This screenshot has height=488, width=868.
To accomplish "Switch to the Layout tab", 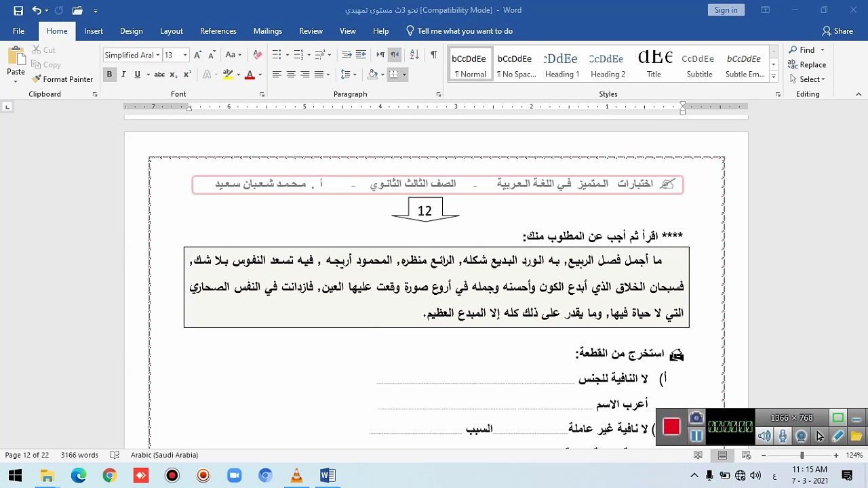I will point(171,31).
